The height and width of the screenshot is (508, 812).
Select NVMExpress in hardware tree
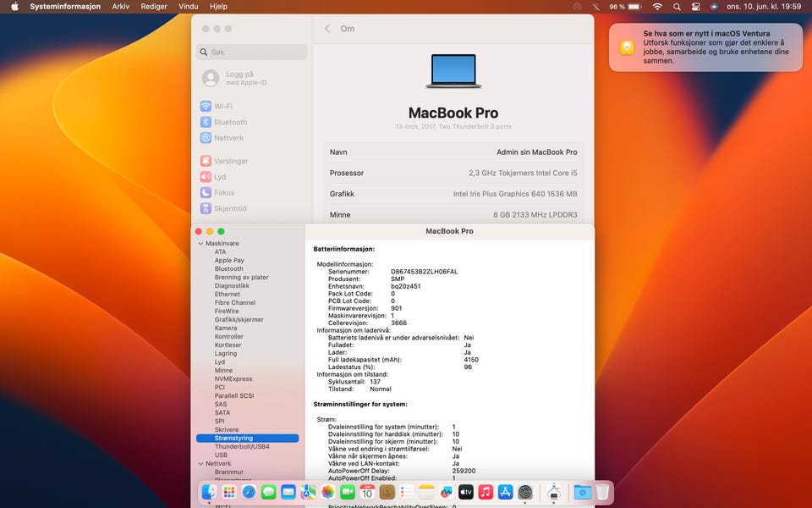point(233,379)
